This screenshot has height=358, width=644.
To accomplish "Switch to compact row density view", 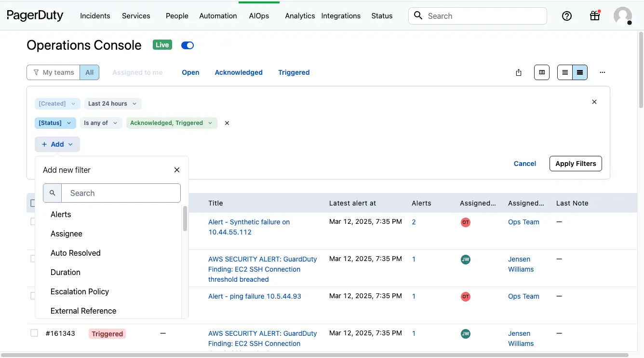I will pyautogui.click(x=565, y=72).
